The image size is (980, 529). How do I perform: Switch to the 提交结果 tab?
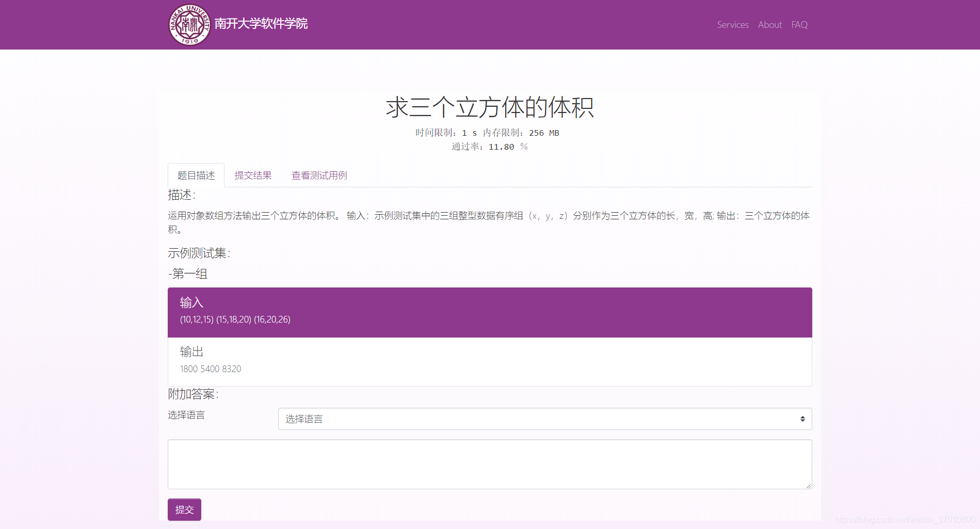tap(253, 175)
